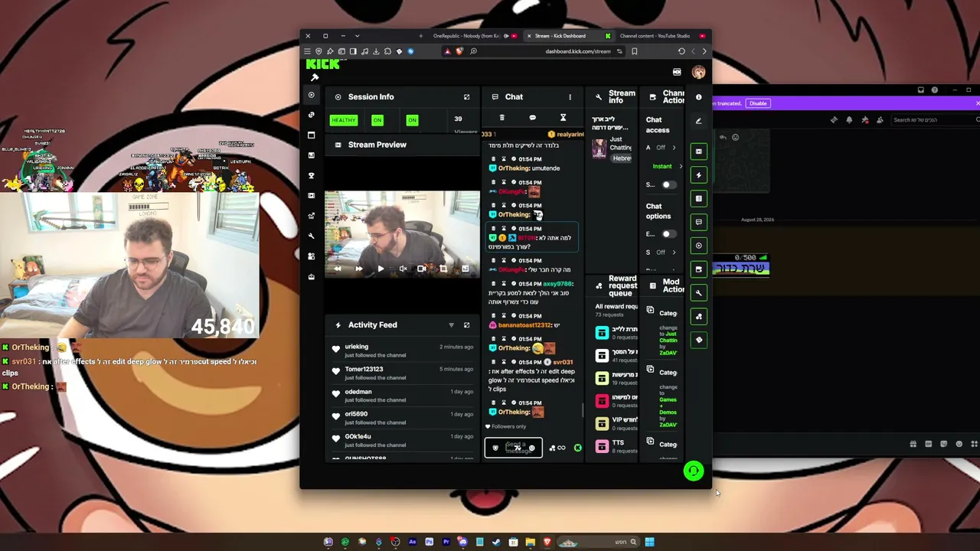The image size is (980, 551).
Task: Open the trophy achievements sidebar icon
Action: point(311,175)
